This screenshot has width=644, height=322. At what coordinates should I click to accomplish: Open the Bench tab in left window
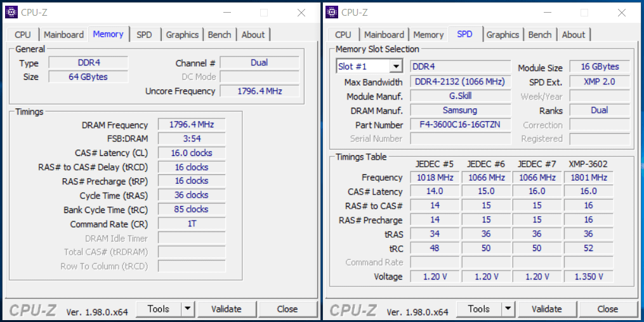click(x=220, y=35)
